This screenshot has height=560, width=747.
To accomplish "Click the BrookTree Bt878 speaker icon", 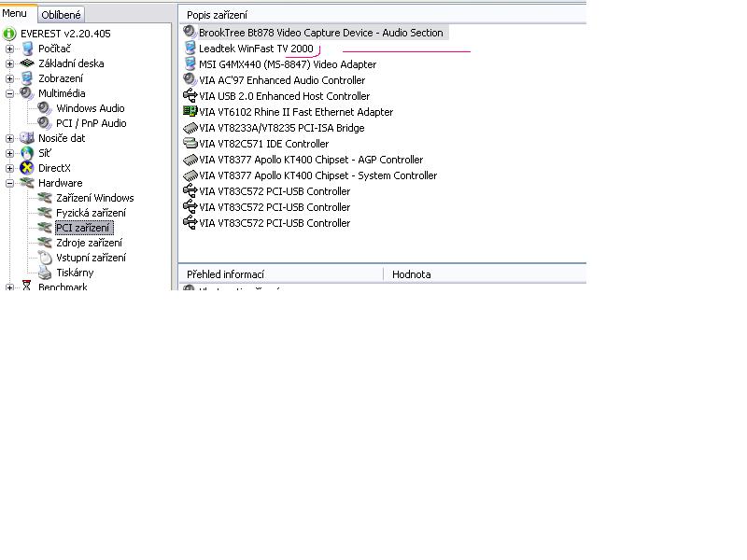I will 190,32.
